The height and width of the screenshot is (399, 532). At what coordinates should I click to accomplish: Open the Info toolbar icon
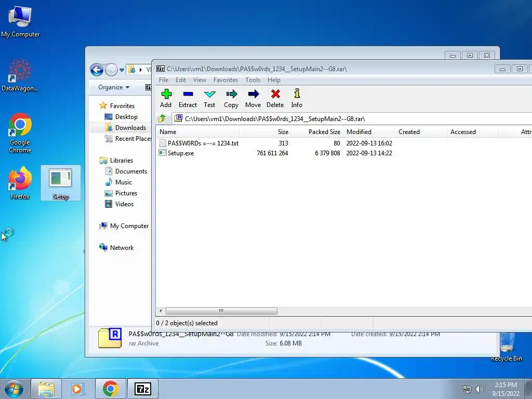click(297, 98)
